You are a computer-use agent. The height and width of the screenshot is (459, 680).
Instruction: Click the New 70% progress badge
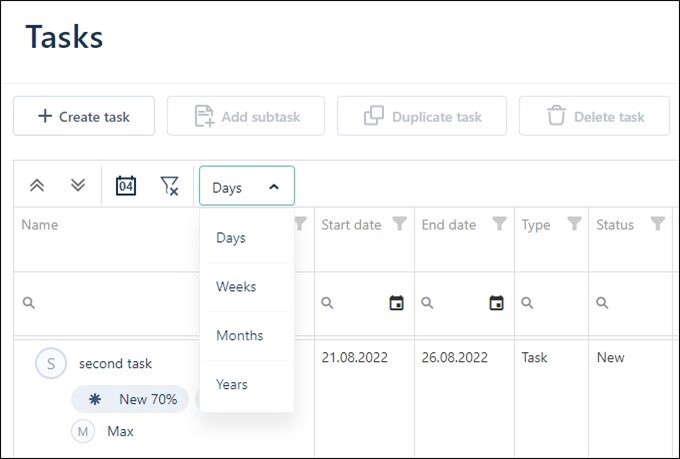131,399
